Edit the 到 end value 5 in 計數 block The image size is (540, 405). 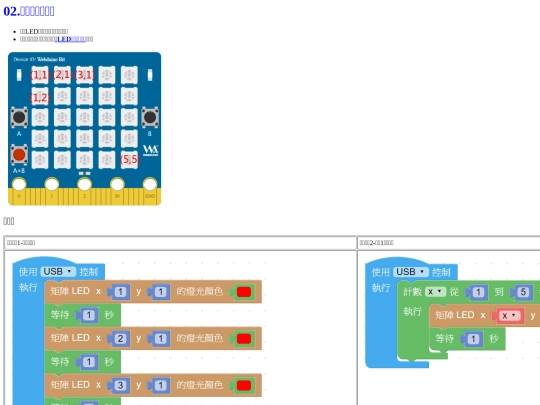[x=523, y=292]
